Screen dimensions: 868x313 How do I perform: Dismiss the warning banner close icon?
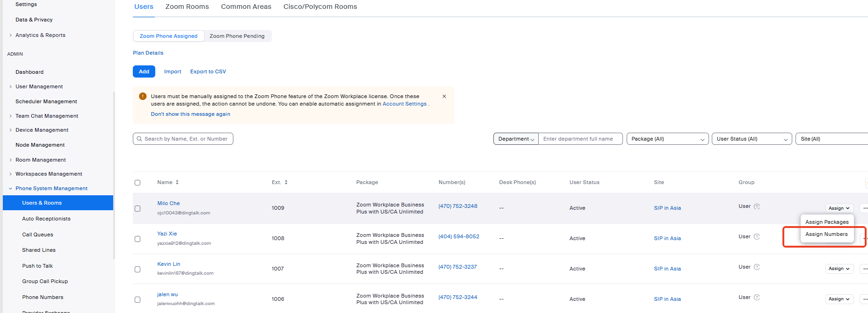pos(444,96)
